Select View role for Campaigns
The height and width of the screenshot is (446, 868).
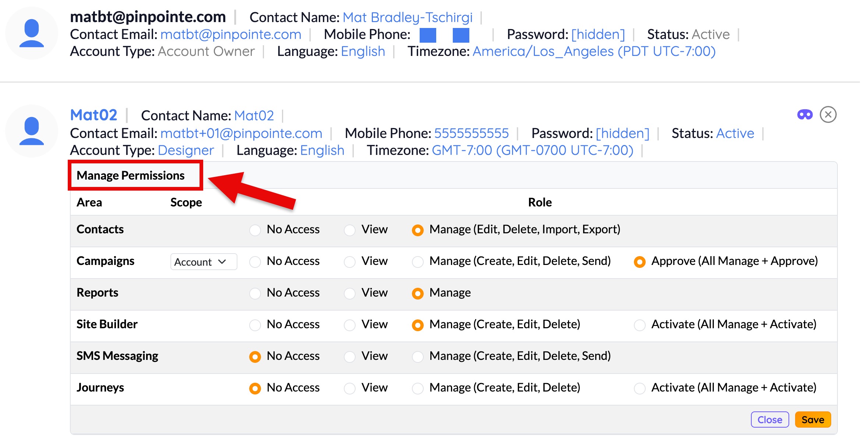coord(349,262)
